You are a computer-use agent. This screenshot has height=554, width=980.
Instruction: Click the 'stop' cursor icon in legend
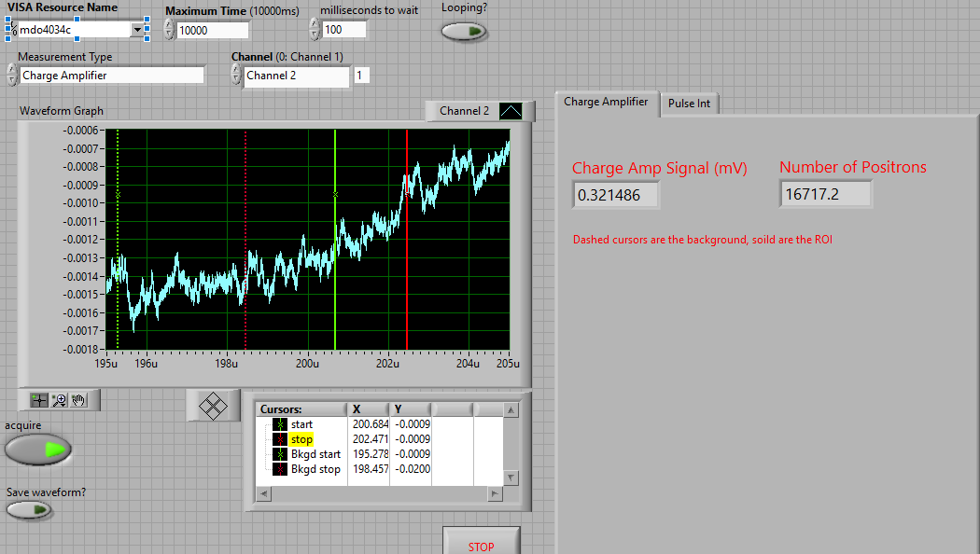tap(279, 439)
